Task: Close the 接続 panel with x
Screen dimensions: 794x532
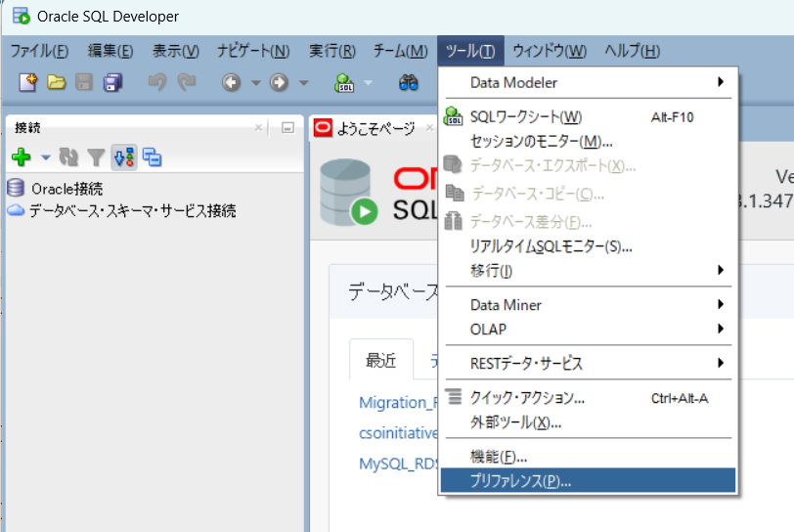Action: (x=258, y=128)
